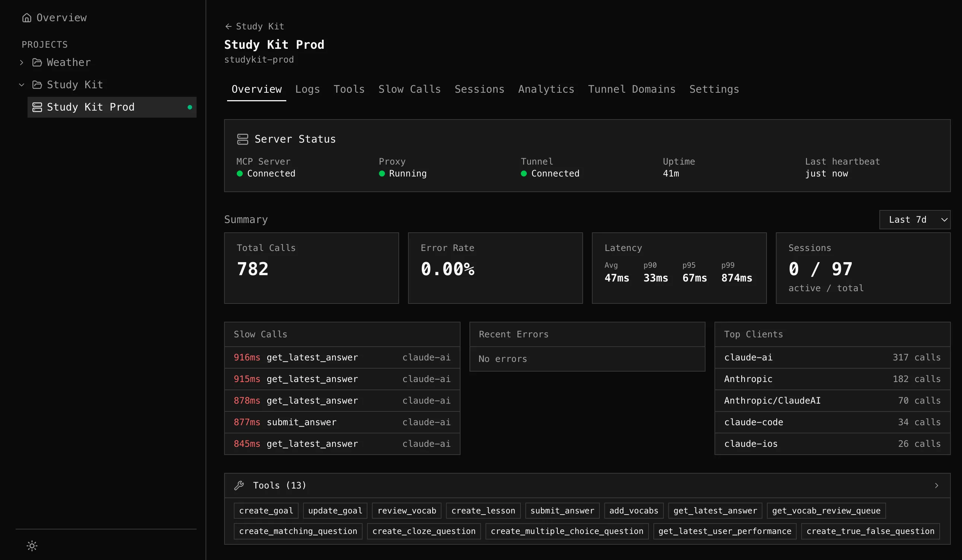Click the wrench icon beside Tools (13)
Image resolution: width=962 pixels, height=560 pixels.
(x=239, y=485)
